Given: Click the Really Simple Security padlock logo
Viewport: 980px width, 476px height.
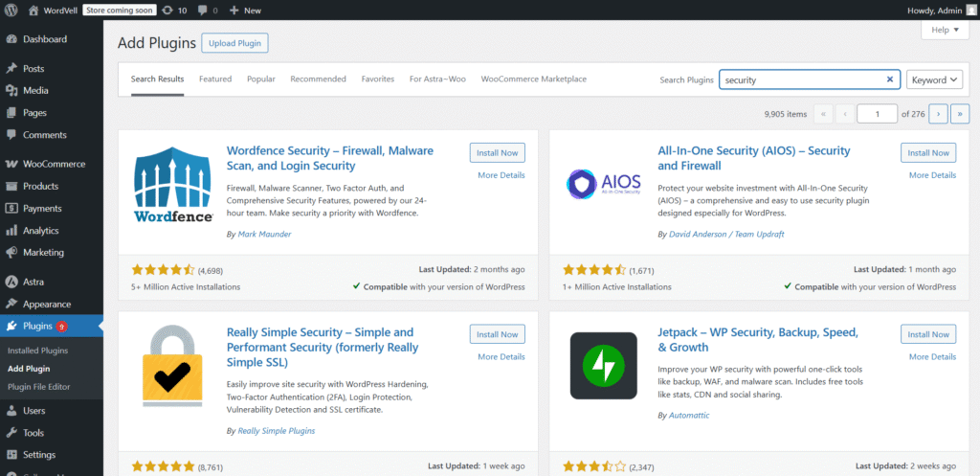Looking at the screenshot, I should 172,366.
